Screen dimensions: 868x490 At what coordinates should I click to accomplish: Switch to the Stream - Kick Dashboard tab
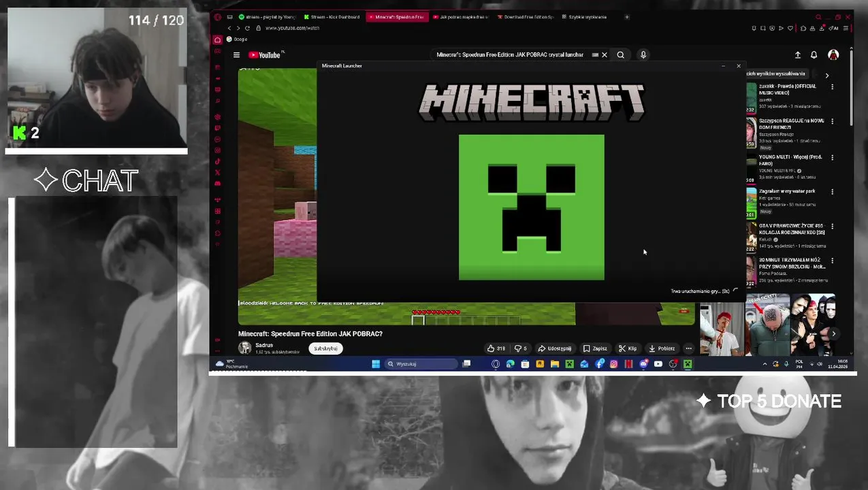332,17
